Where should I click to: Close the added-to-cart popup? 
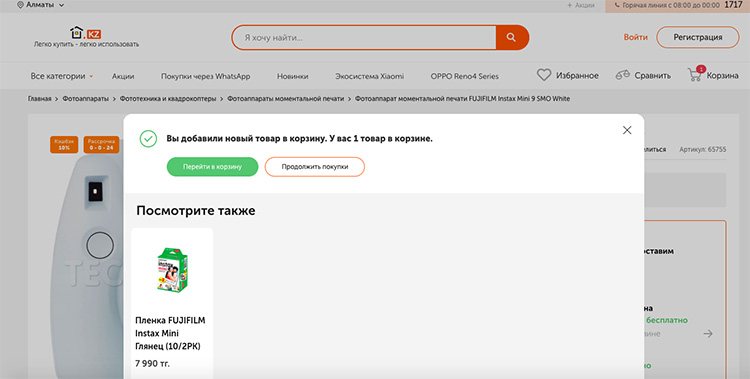[x=627, y=130]
